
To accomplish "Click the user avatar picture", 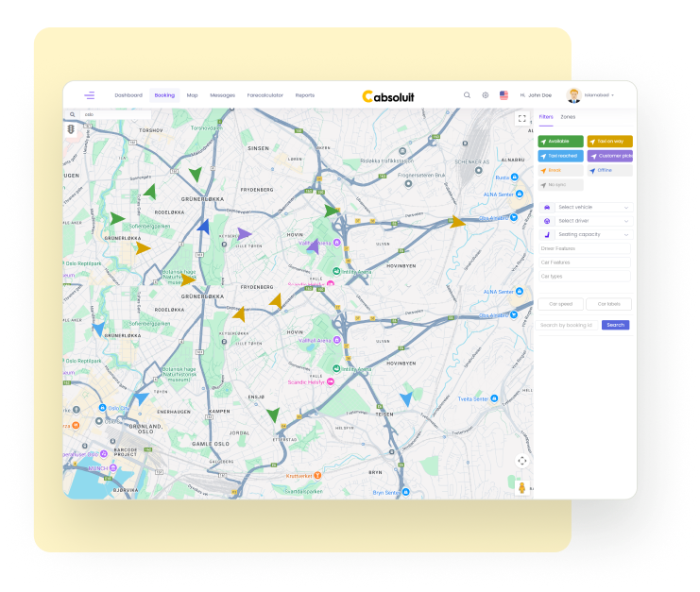I will [573, 95].
